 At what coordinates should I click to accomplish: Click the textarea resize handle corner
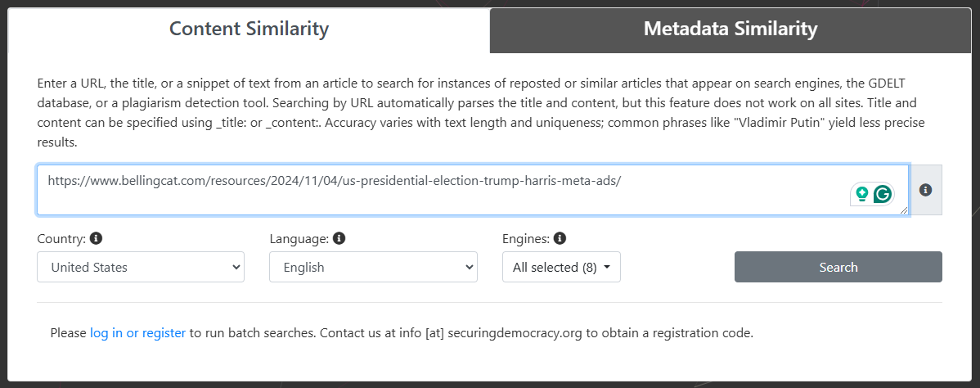coord(904,210)
